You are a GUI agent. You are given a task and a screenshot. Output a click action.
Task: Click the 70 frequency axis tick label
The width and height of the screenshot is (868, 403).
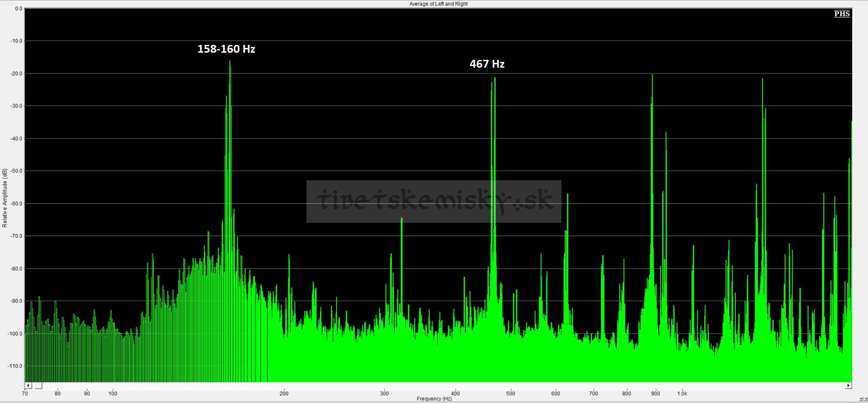click(25, 393)
